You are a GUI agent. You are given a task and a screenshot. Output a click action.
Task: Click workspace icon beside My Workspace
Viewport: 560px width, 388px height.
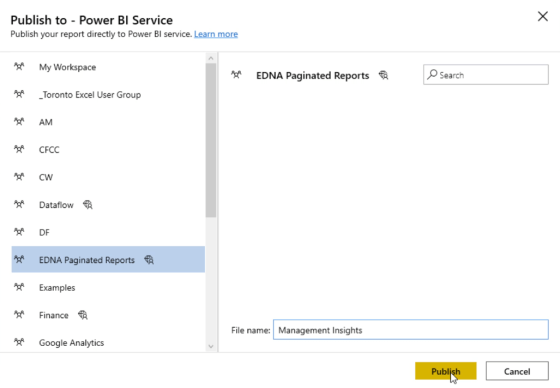click(19, 66)
